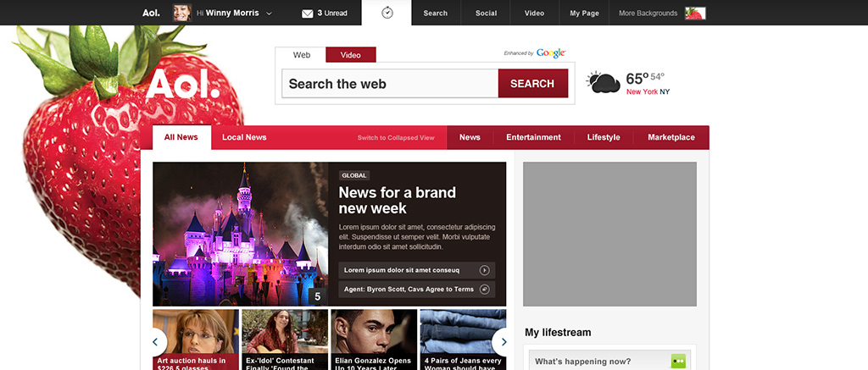Click More Backgrounds link
The width and height of the screenshot is (868, 370).
(648, 14)
